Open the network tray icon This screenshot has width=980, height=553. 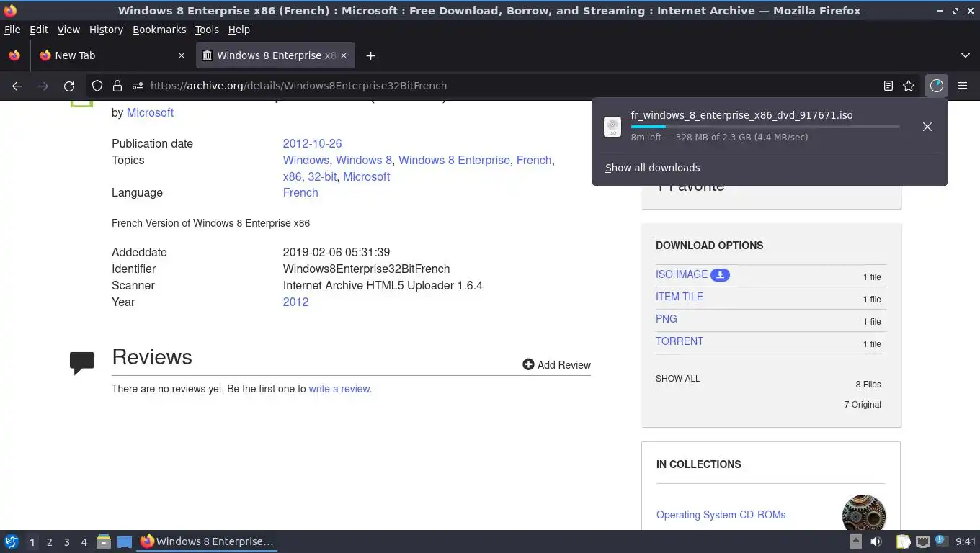[x=922, y=541]
